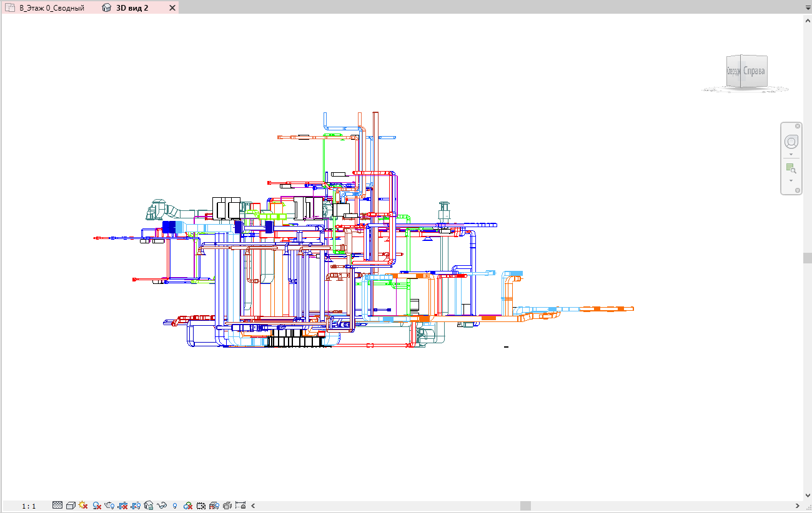
Task: Open the view scale 1:1 control
Action: tap(28, 506)
